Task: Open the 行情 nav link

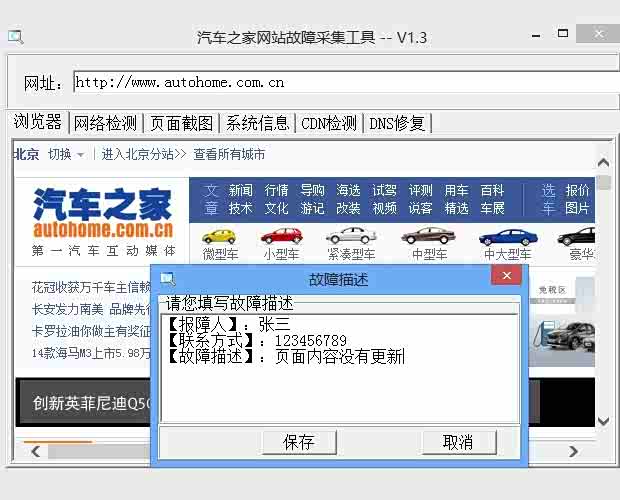Action: pos(276,191)
